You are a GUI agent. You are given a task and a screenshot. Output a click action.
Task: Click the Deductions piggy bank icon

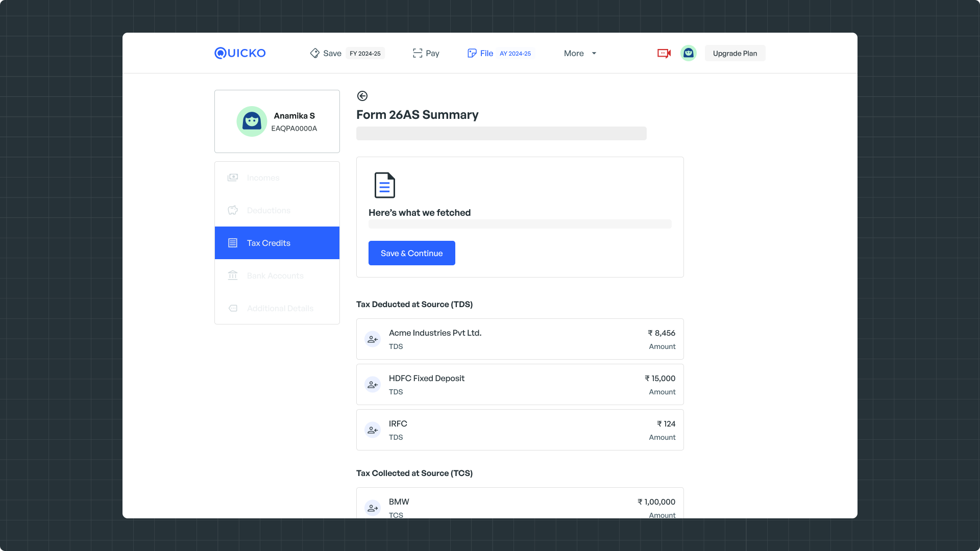click(x=233, y=210)
